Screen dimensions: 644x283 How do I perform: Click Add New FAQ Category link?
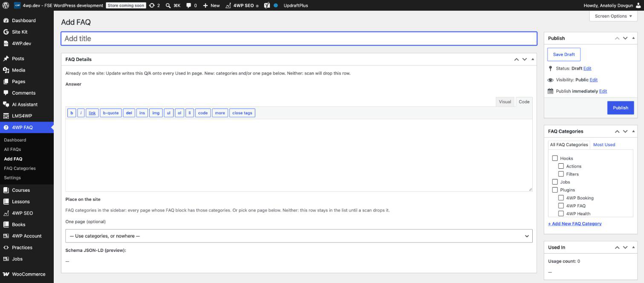tap(575, 223)
